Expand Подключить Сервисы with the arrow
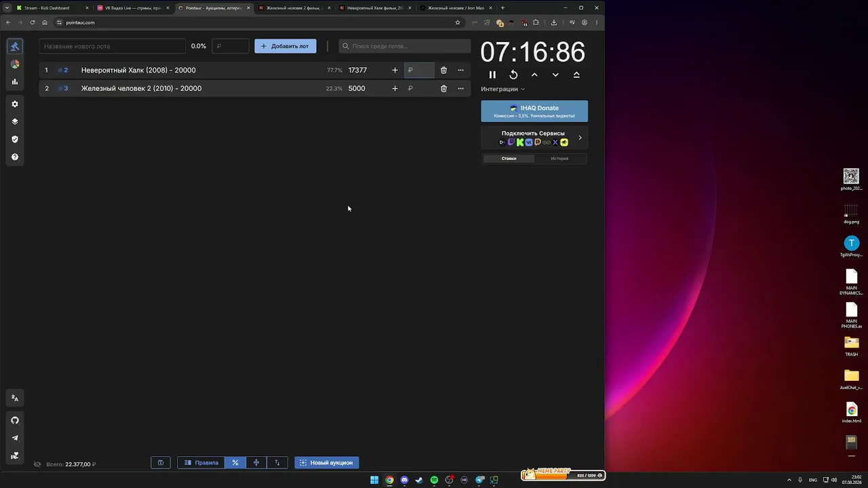Screen dimensions: 868x488 click(580, 138)
